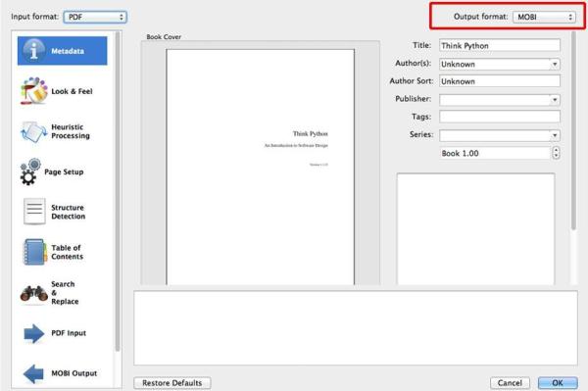The height and width of the screenshot is (391, 588).
Task: Click the Book 1.00 series number stepper
Action: pos(556,153)
